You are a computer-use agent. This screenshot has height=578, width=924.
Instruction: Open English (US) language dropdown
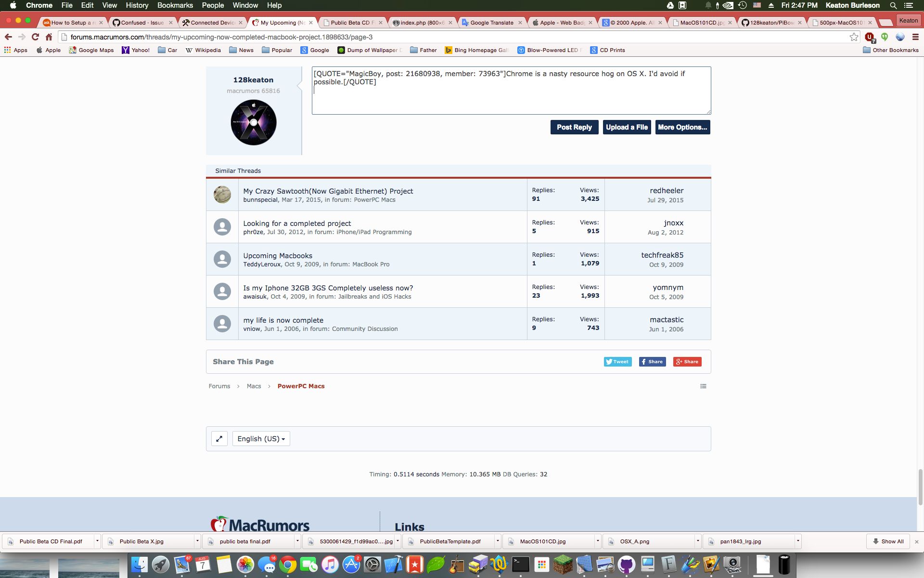pyautogui.click(x=261, y=439)
